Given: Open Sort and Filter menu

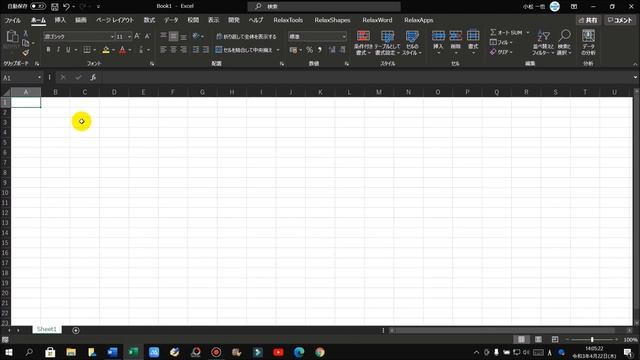Looking at the screenshot, I should pyautogui.click(x=543, y=42).
